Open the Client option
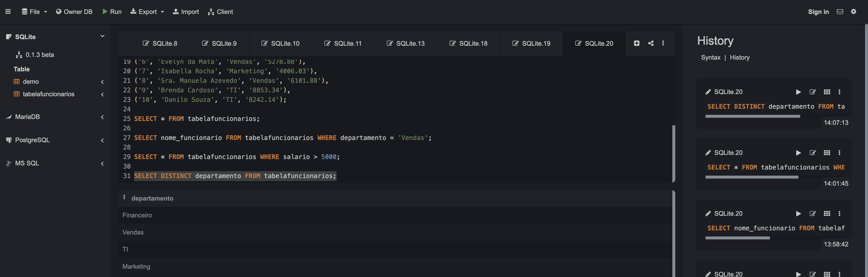The image size is (868, 277). [x=220, y=12]
